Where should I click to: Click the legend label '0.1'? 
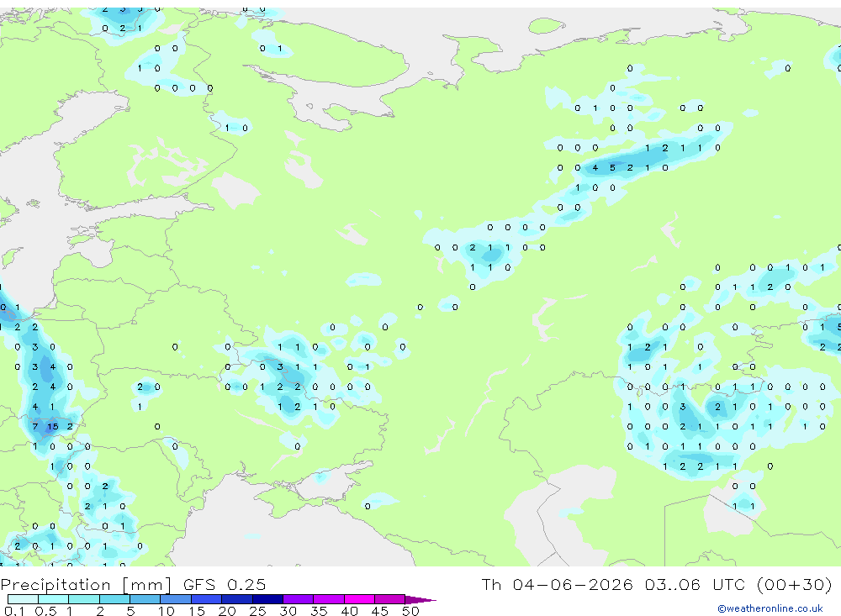[14, 611]
